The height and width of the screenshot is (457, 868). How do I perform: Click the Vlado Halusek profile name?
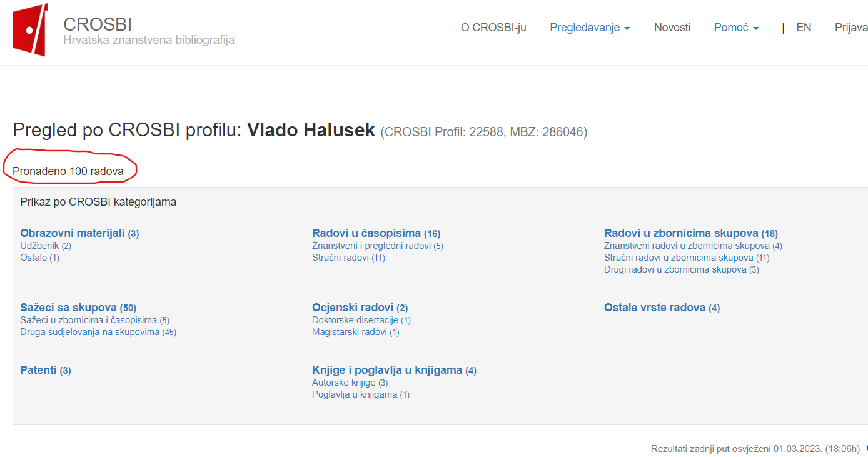tap(311, 130)
